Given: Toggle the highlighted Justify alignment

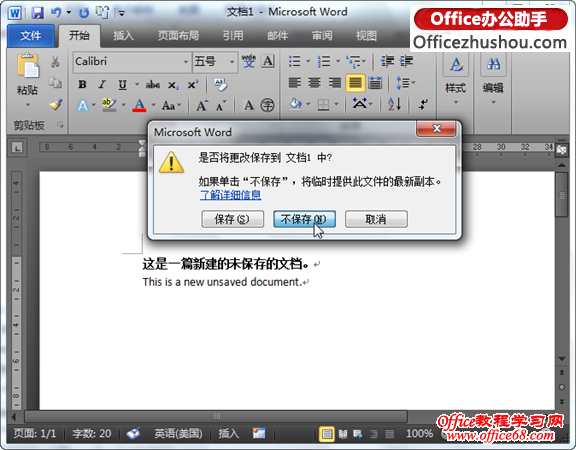Looking at the screenshot, I should click(355, 83).
